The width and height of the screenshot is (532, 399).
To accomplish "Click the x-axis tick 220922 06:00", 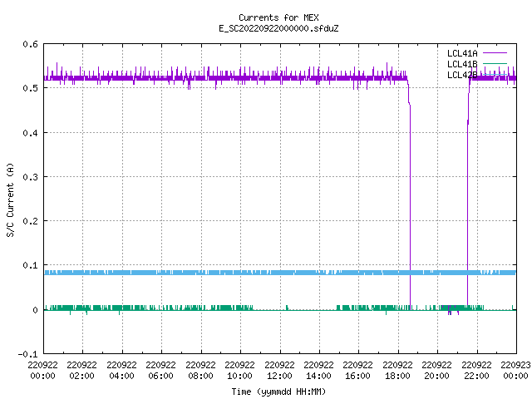I will pos(160,370).
